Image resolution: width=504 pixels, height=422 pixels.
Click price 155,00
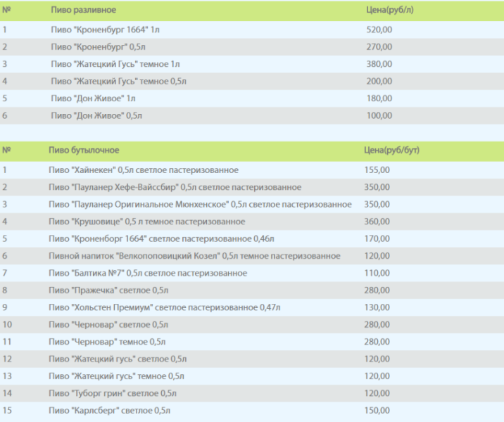click(x=377, y=170)
